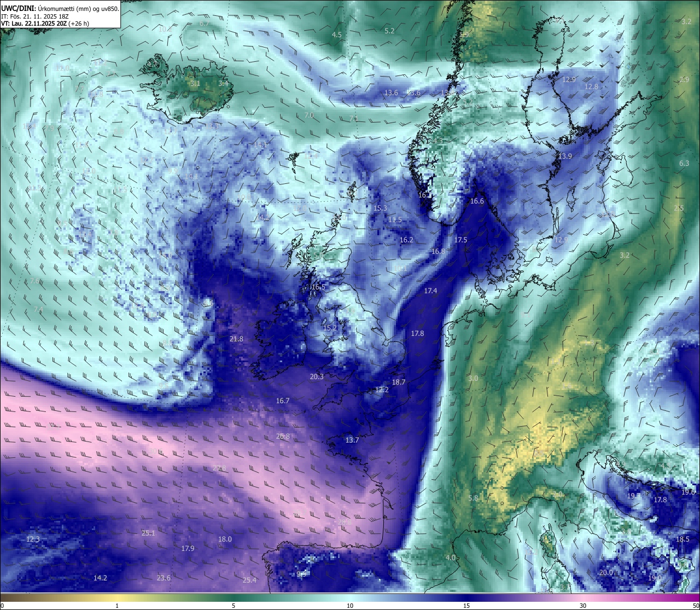Click the UWC/DINI Úrkomumætti title text

pos(60,8)
